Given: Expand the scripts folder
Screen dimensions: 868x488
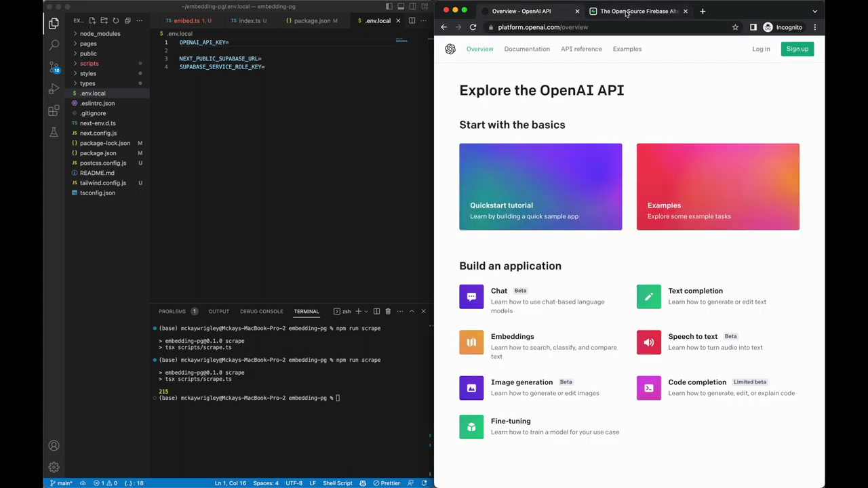Looking at the screenshot, I should point(89,64).
